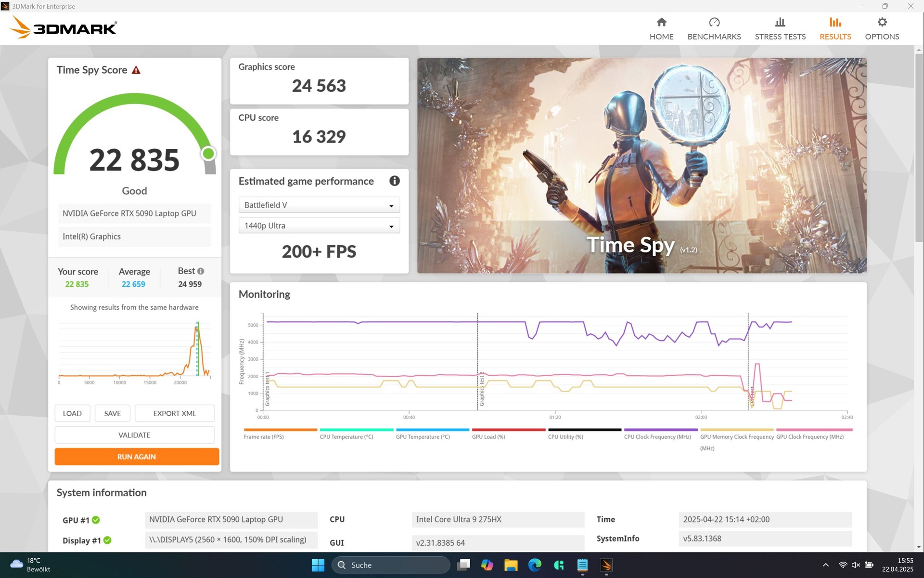Open the 1440p Ultra resolution dropdown
Image resolution: width=924 pixels, height=578 pixels.
pos(319,226)
